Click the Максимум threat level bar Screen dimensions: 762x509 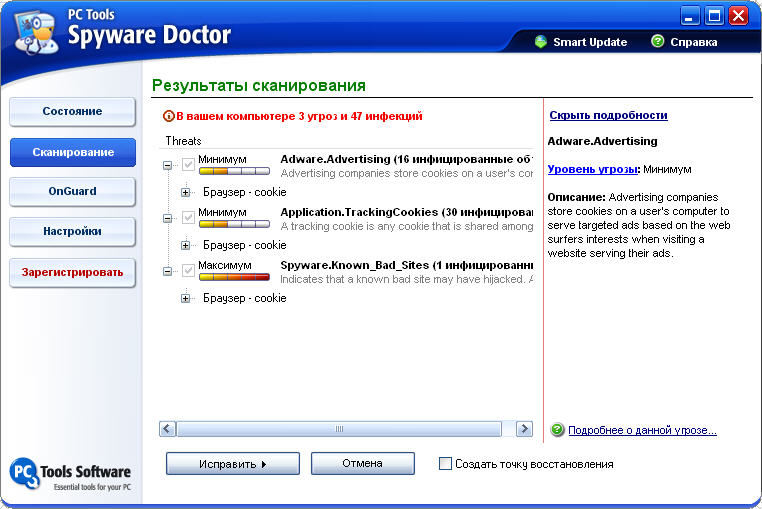click(x=234, y=277)
